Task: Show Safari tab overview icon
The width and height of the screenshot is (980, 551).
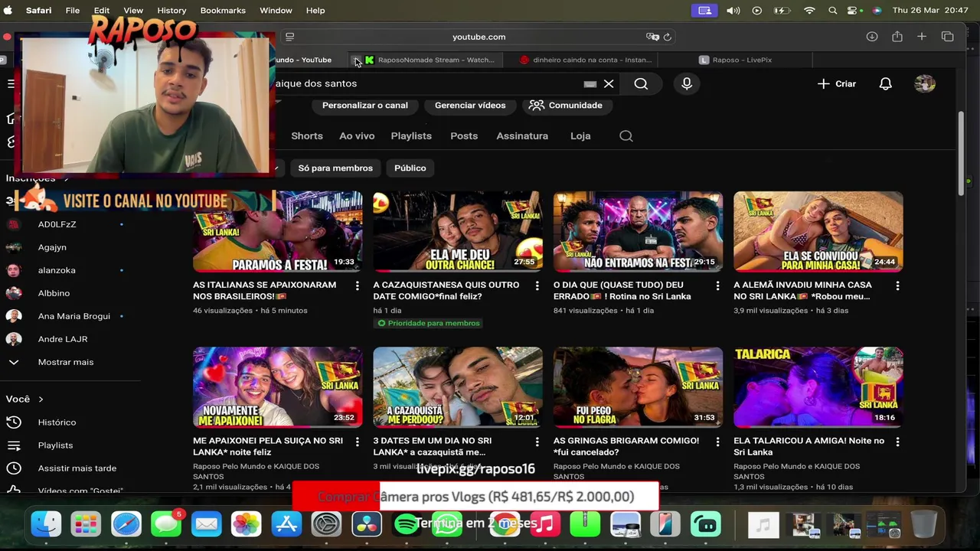Action: [947, 37]
